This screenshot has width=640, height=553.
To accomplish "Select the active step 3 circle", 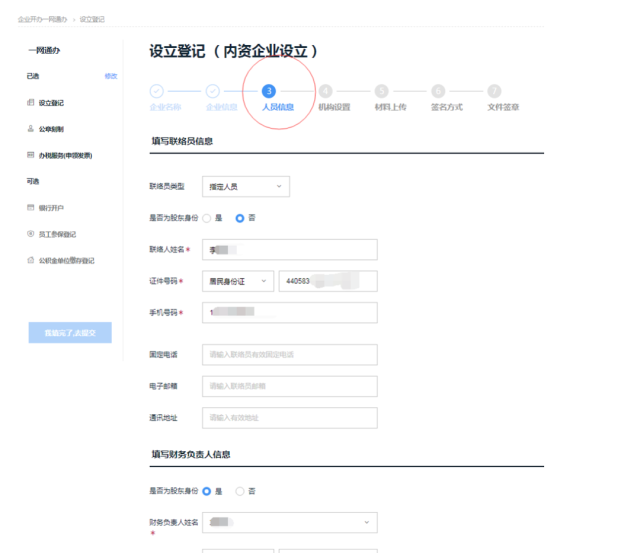I will [269, 91].
